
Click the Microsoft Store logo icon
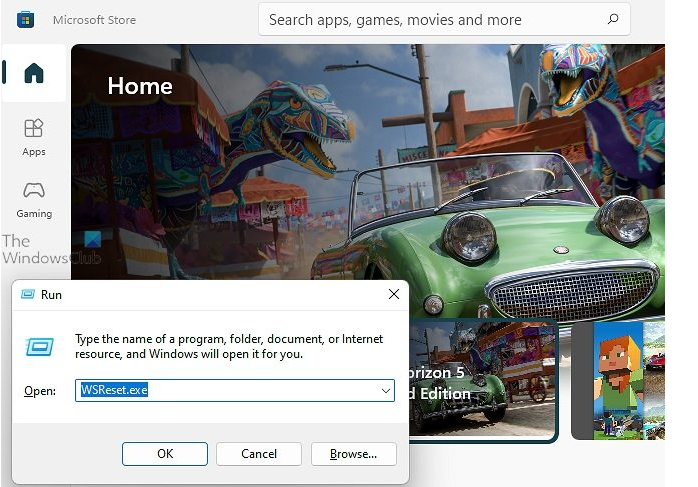tap(25, 20)
